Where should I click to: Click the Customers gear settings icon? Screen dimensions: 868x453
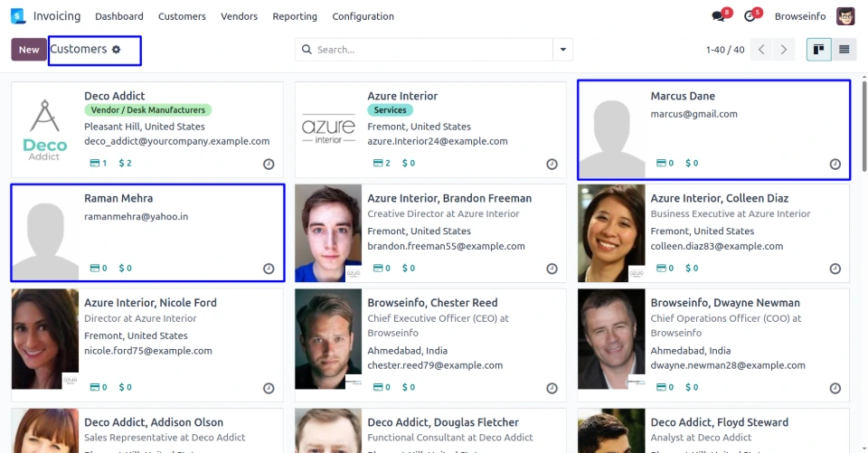coord(116,50)
